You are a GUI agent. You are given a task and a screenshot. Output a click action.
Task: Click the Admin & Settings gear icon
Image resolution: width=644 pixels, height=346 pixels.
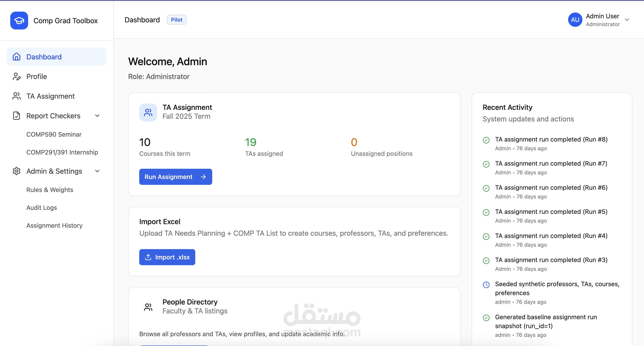click(17, 171)
